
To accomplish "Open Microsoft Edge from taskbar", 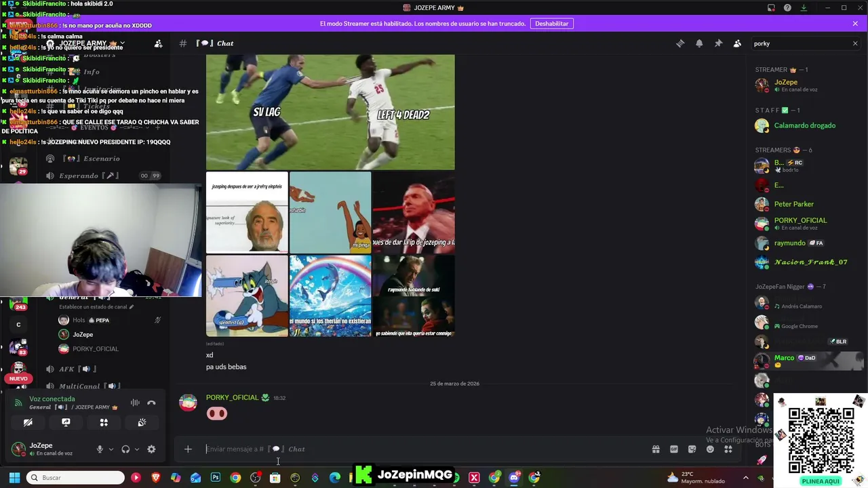I will [334, 478].
